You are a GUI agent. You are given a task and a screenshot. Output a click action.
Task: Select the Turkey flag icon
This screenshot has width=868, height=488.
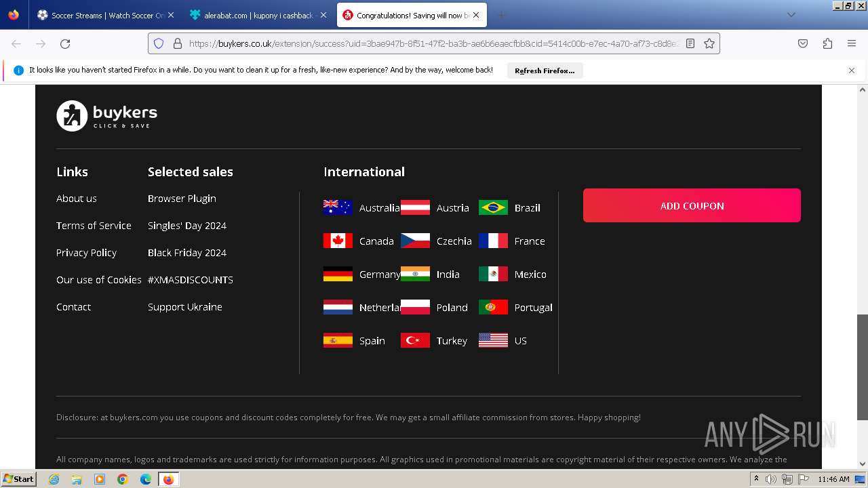415,340
